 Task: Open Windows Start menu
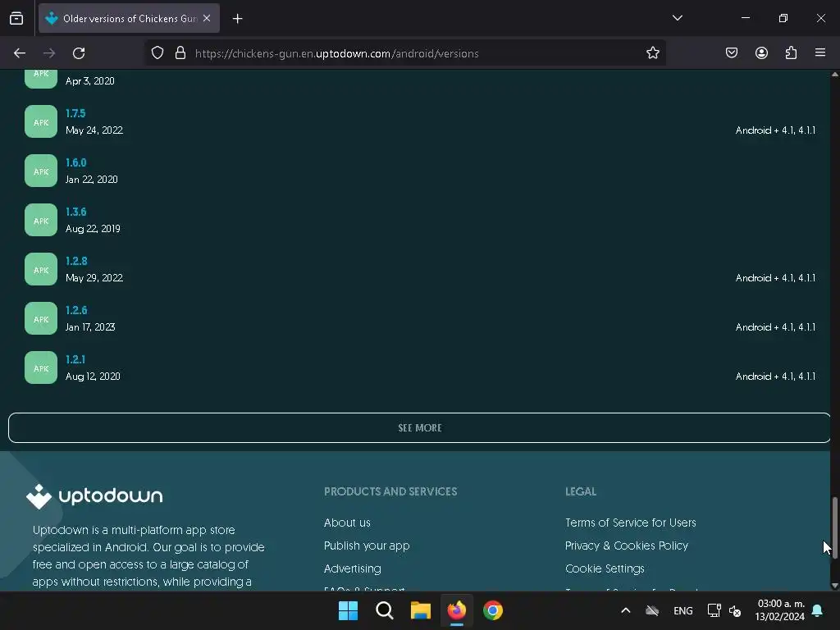click(348, 610)
